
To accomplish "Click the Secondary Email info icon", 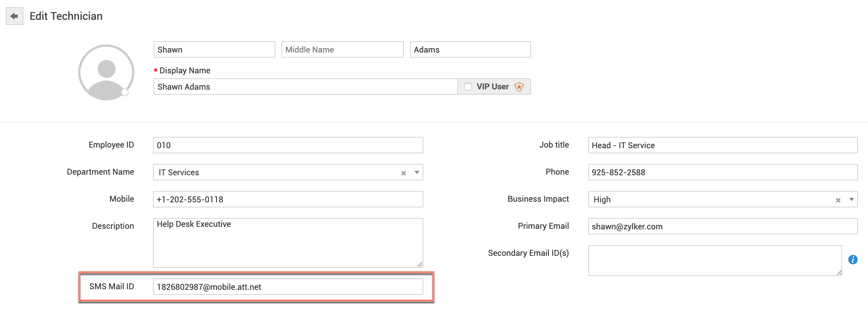I will (x=853, y=260).
